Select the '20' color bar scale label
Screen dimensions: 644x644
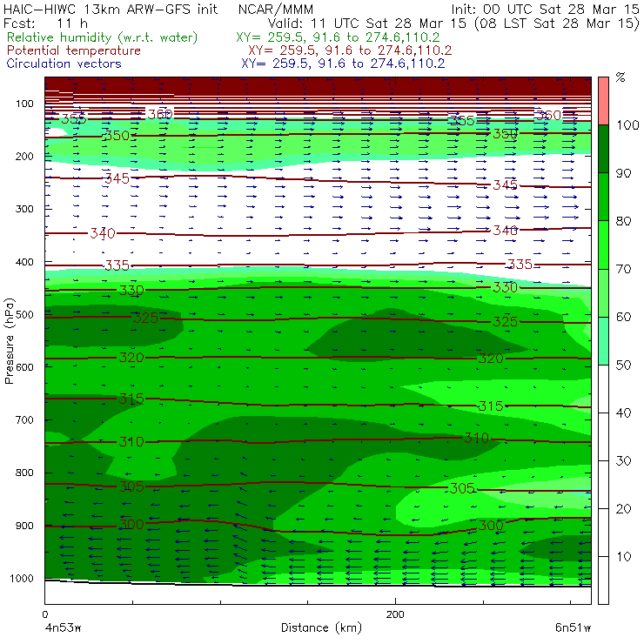click(623, 509)
